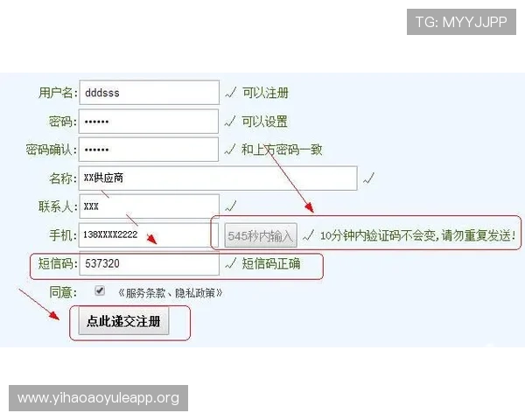The width and height of the screenshot is (525, 420).
Task: Click the 短信码 field containing 537320
Action: click(150, 263)
